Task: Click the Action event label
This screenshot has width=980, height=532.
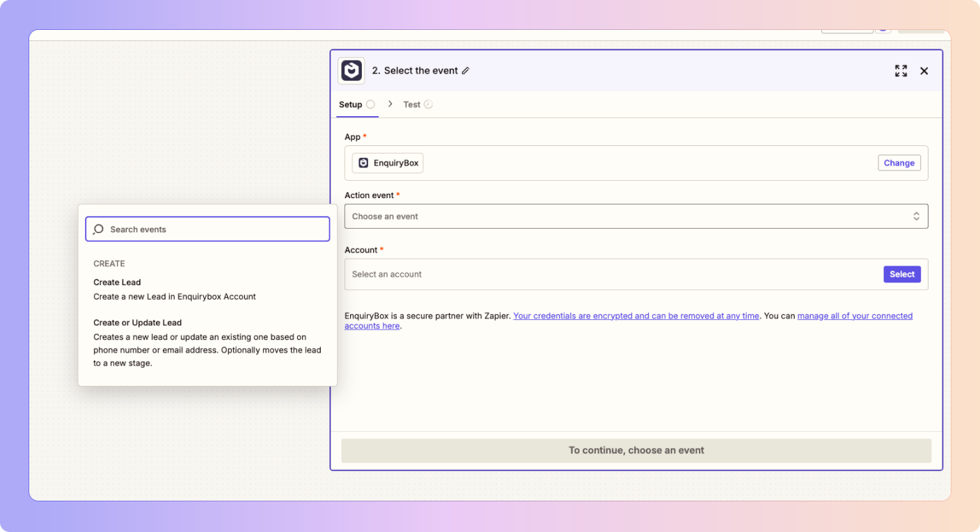Action: 369,195
